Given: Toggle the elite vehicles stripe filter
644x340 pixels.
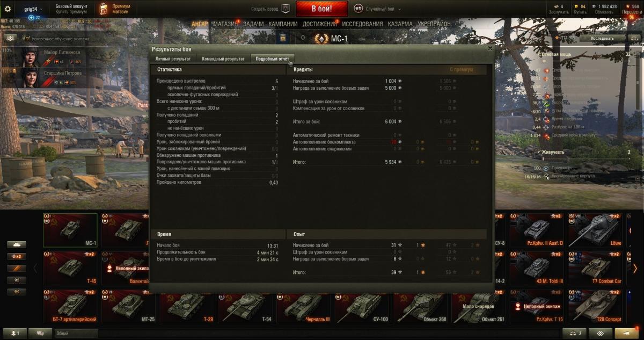Looking at the screenshot, I should point(17,268).
